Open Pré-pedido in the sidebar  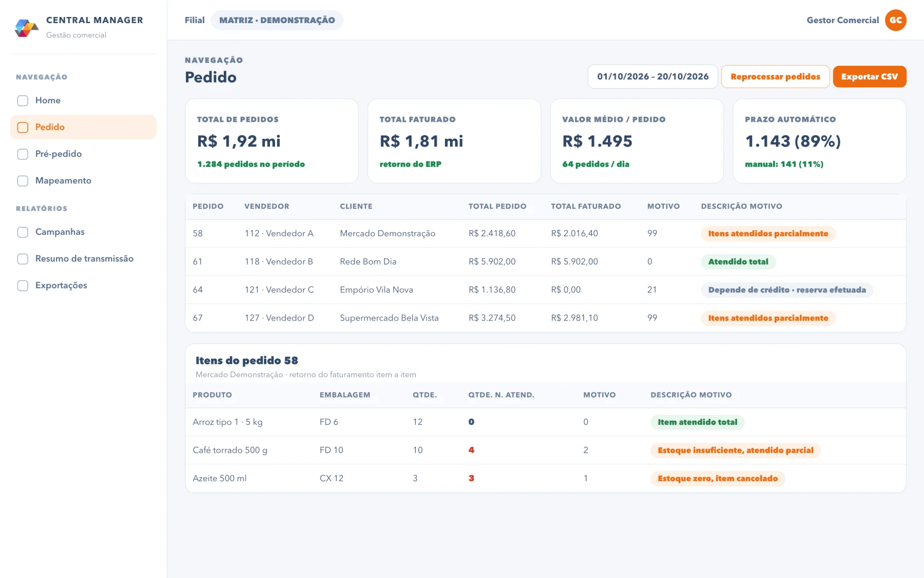point(83,154)
